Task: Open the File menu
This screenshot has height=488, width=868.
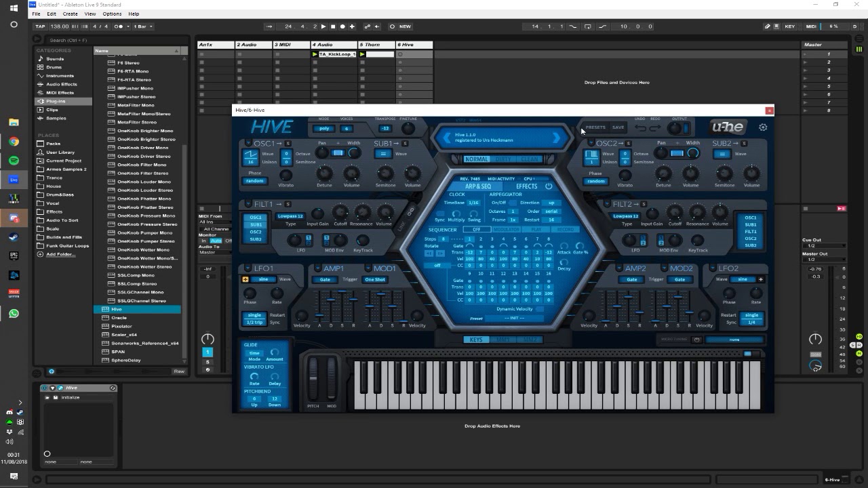Action: tap(36, 14)
